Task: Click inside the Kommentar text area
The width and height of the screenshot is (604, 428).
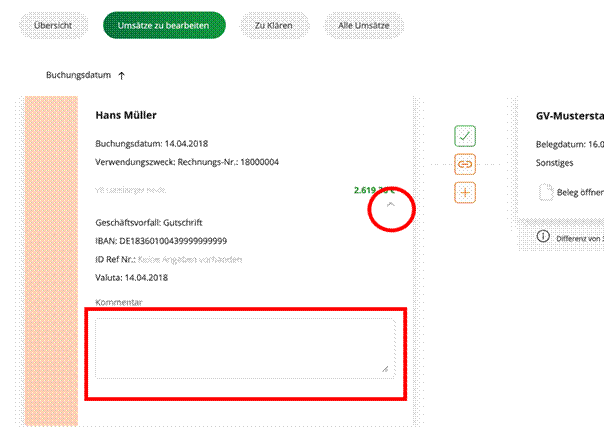Action: pos(245,348)
